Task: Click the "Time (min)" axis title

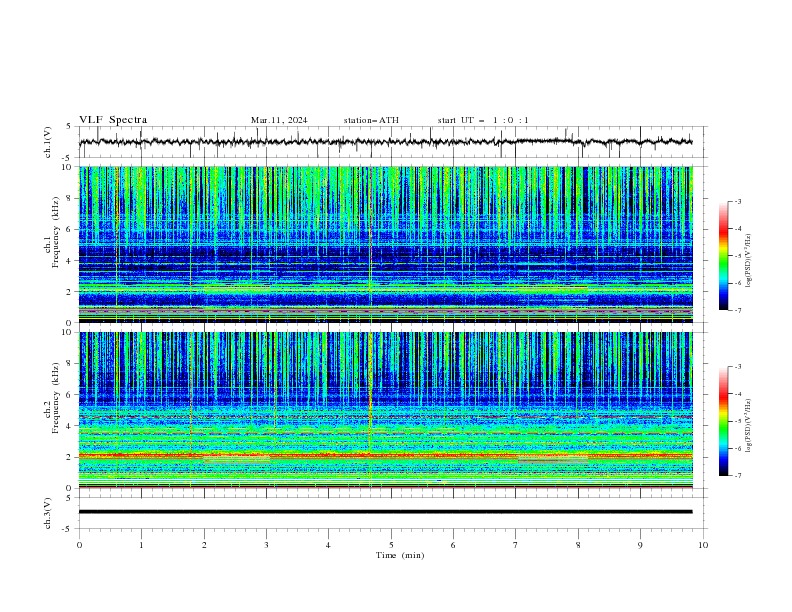Action: (x=400, y=555)
